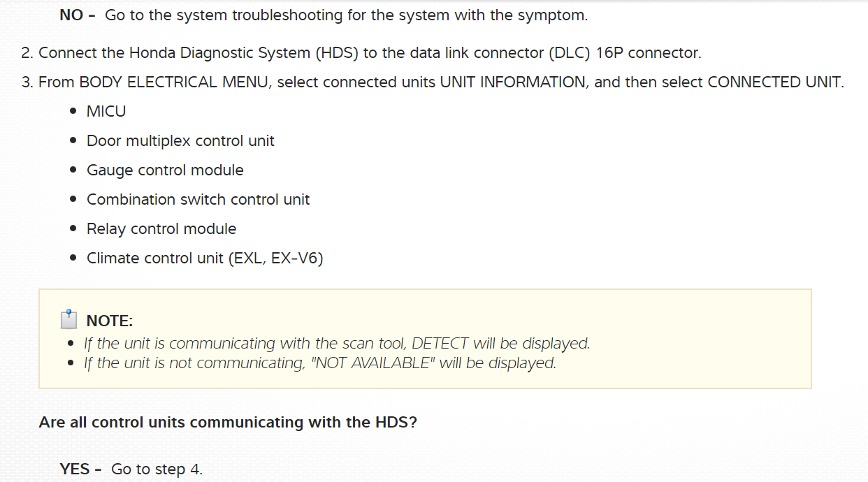
Task: Click the bullet point beside MICU
Action: pyautogui.click(x=73, y=111)
